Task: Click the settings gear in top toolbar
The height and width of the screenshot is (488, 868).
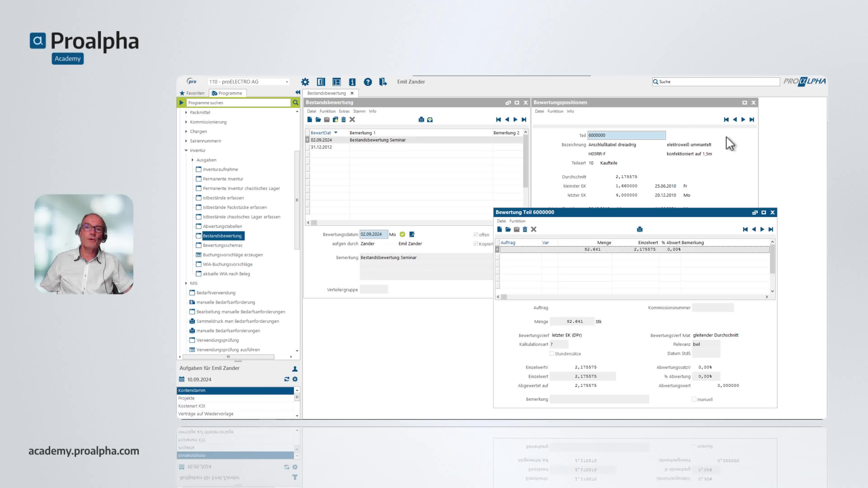Action: [305, 82]
